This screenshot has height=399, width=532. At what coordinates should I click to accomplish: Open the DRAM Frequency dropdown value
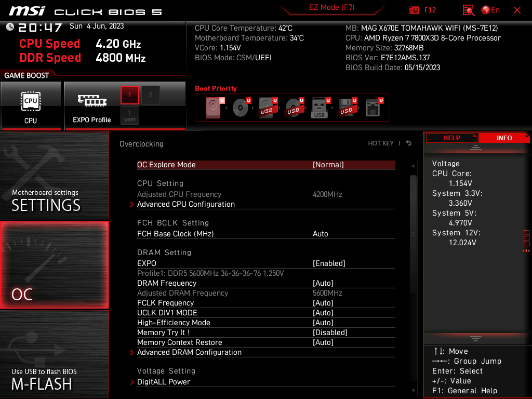click(323, 283)
